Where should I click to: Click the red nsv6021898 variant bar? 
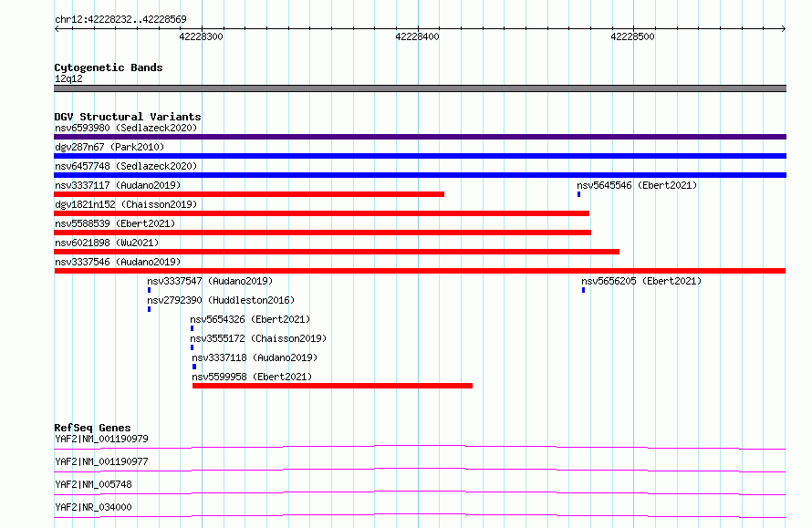pos(337,252)
